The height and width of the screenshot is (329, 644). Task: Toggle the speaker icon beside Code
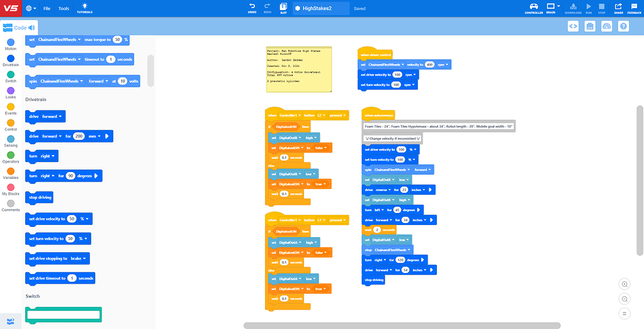(31, 28)
